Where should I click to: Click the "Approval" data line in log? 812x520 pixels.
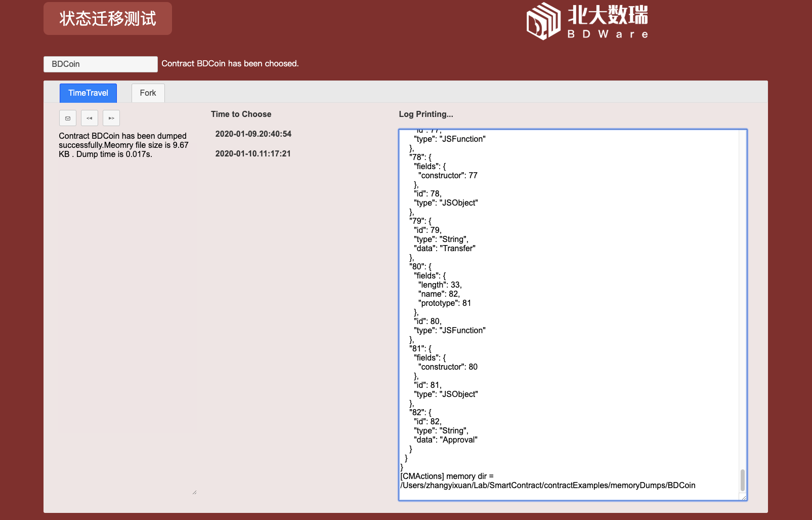coord(445,440)
